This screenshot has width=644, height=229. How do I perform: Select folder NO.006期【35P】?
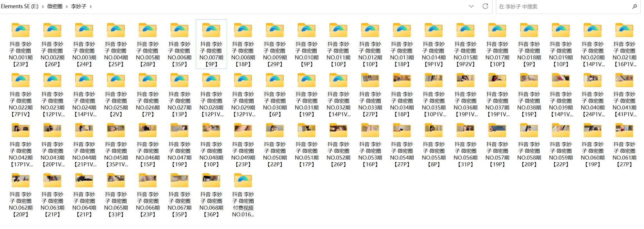pos(179,44)
